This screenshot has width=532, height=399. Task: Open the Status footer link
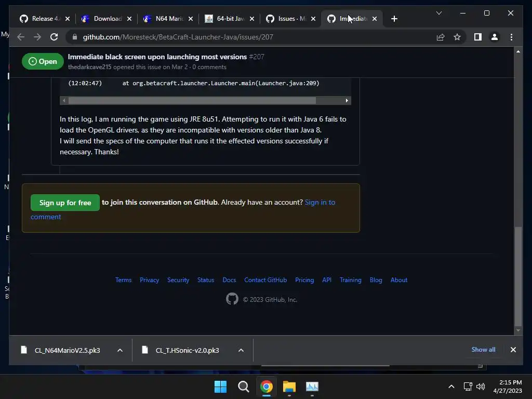coord(206,280)
